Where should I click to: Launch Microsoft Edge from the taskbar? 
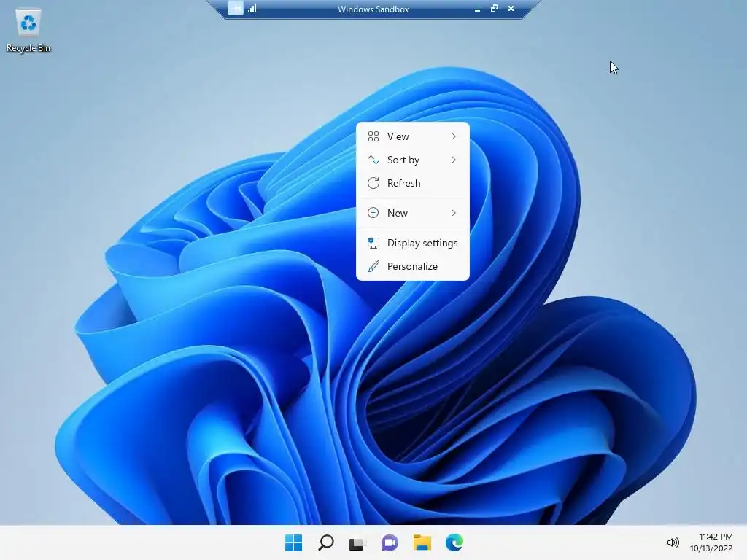454,542
